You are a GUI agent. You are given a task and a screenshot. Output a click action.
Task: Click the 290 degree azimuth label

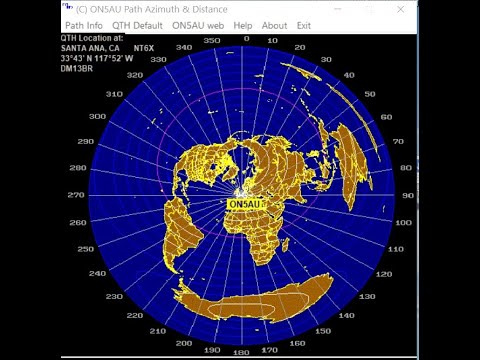(86, 142)
